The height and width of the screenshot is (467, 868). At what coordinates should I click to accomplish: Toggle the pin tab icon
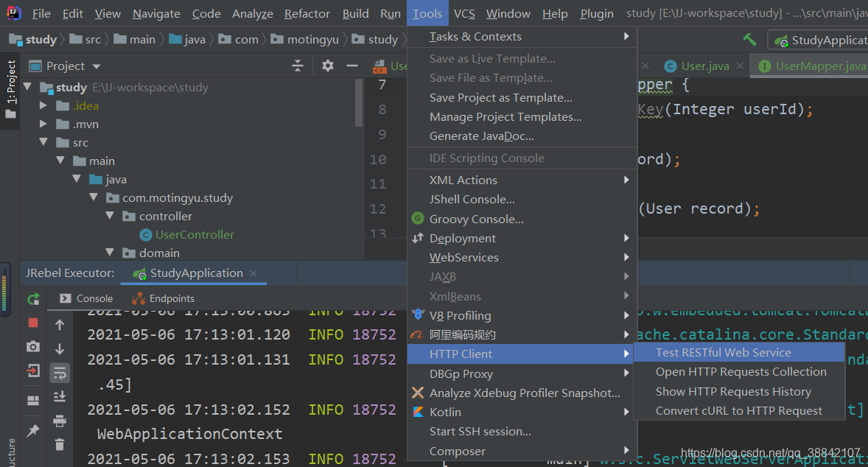pyautogui.click(x=33, y=430)
